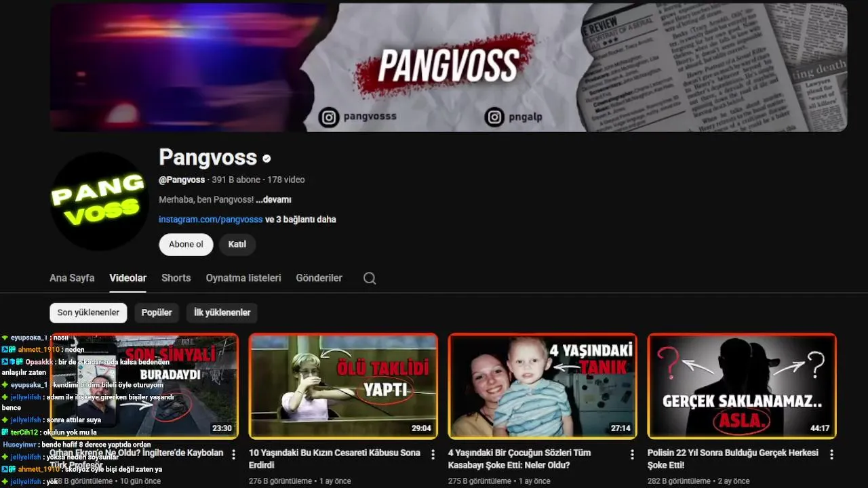
Task: Select the 'İlk yüklenenler' filter chip
Action: coord(222,312)
